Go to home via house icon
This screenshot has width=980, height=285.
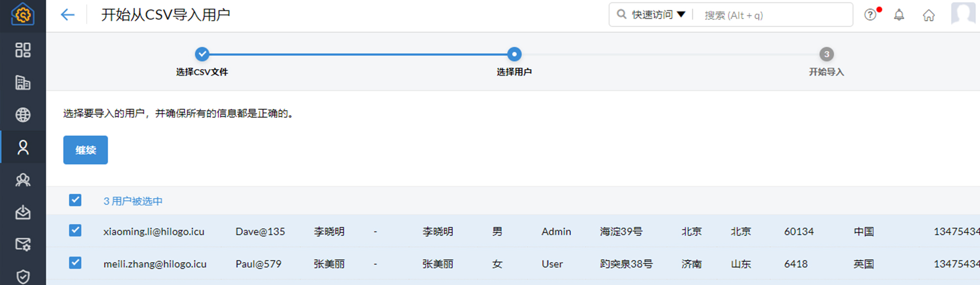pos(929,15)
